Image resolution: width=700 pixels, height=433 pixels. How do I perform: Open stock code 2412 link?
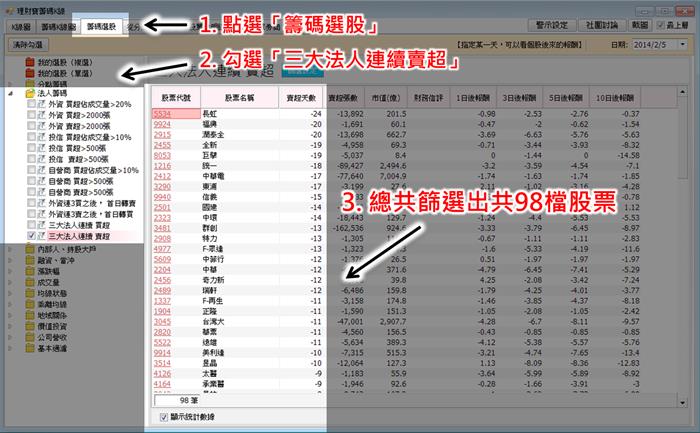pyautogui.click(x=162, y=176)
